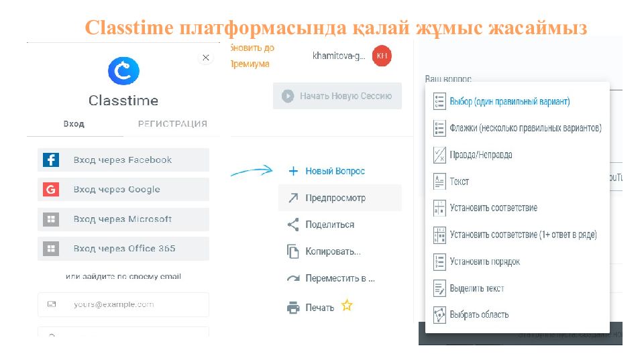Choose Установить порядок question type
The image size is (644, 362).
point(484,261)
